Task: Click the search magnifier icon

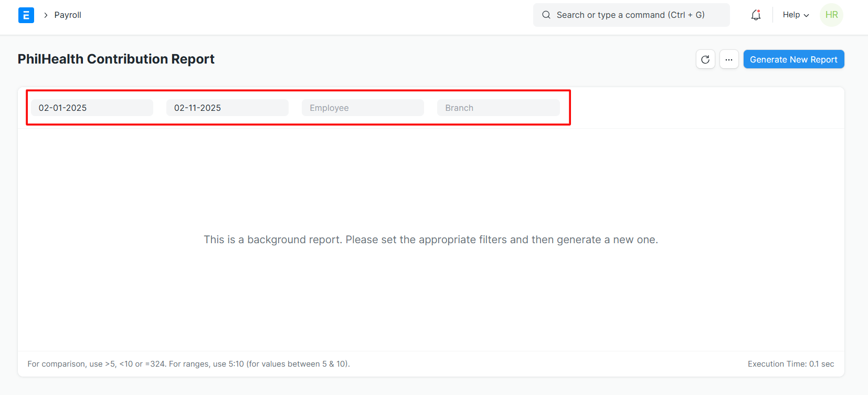Action: [546, 15]
